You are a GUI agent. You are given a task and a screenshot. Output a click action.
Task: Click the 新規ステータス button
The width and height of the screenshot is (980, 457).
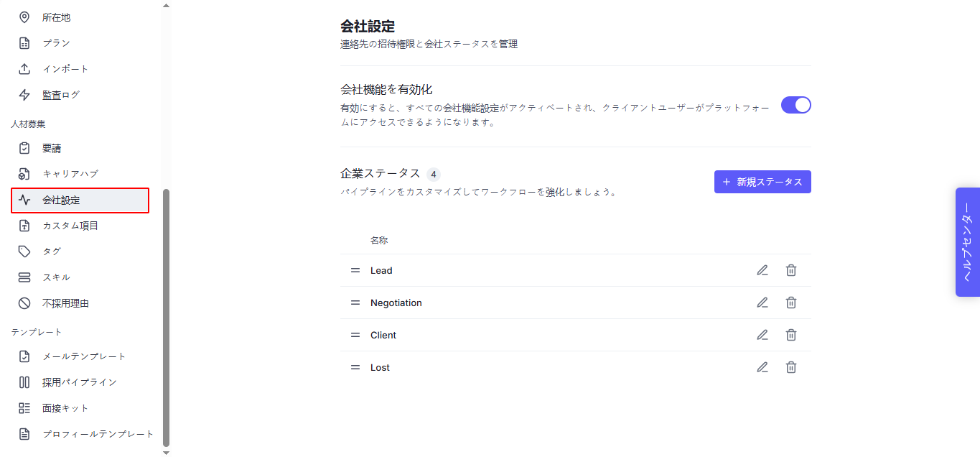coord(762,182)
